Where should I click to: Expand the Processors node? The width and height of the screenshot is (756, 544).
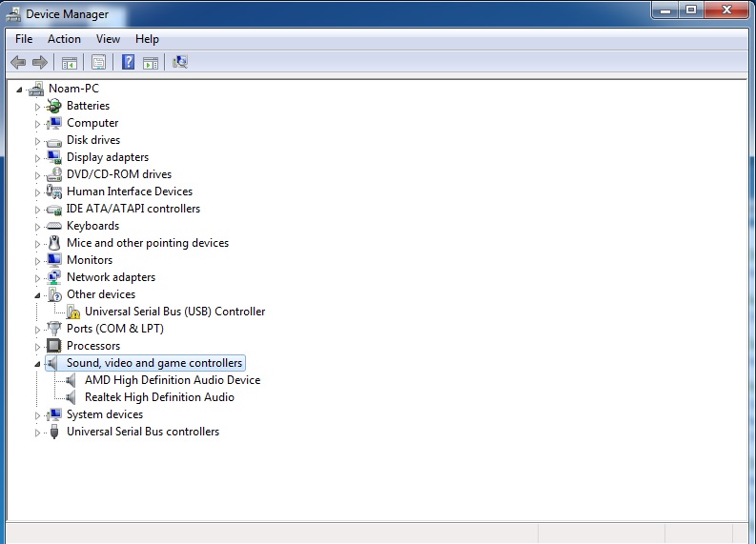coord(37,347)
